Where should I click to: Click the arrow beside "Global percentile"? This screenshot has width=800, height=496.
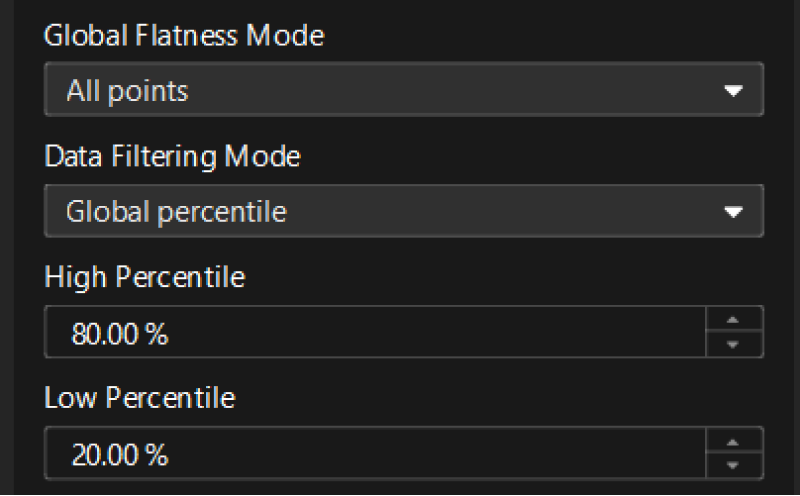click(733, 211)
